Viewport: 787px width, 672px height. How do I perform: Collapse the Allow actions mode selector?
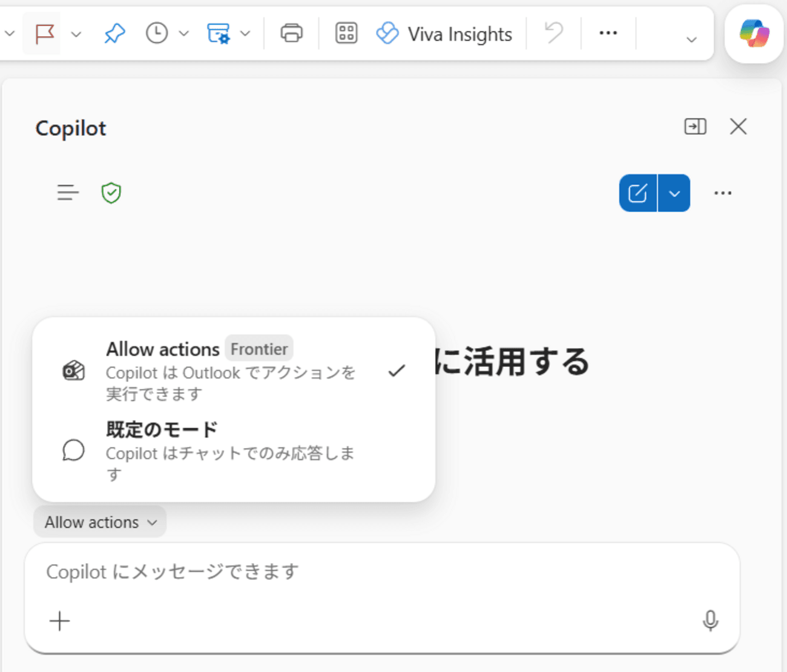(x=100, y=522)
